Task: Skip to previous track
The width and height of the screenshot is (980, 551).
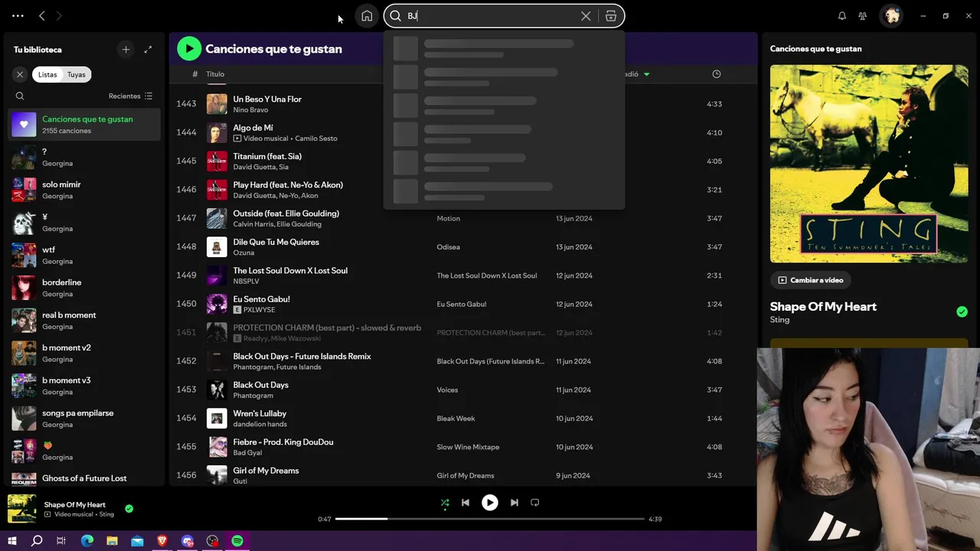Action: 465,503
